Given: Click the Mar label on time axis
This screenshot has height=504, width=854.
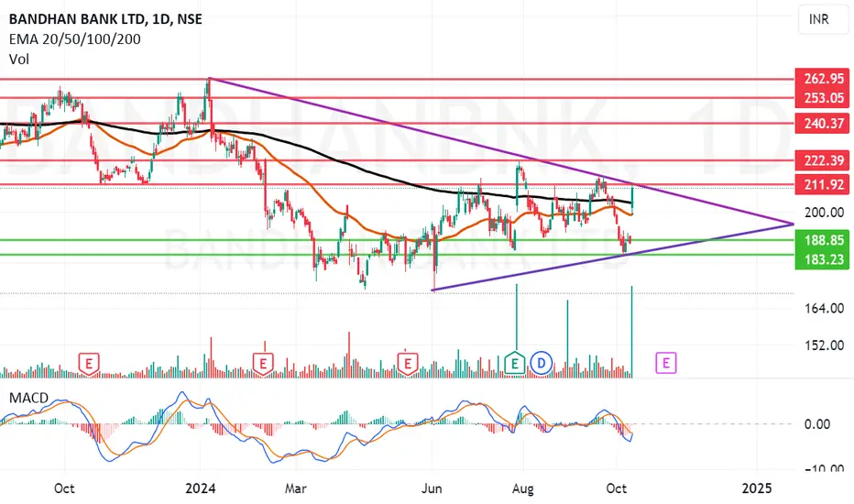Looking at the screenshot, I should click(295, 488).
